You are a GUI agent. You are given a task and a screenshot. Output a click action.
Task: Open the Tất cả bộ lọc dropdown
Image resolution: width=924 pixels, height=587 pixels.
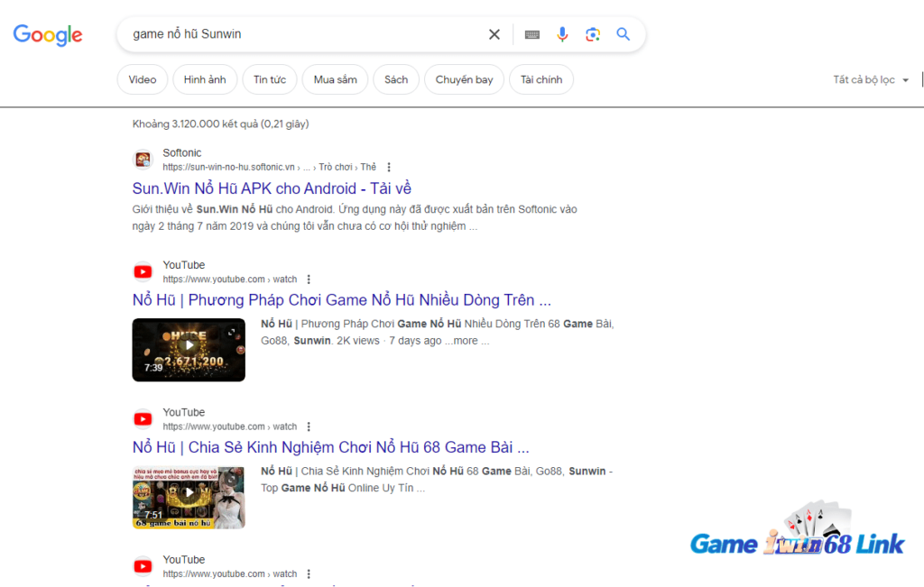click(869, 79)
